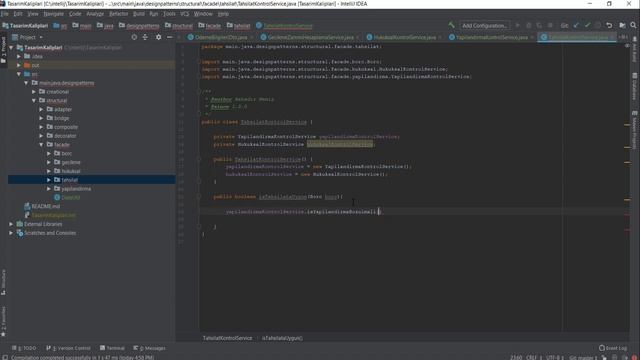Hide the Project panel with minus icon

[x=169, y=37]
